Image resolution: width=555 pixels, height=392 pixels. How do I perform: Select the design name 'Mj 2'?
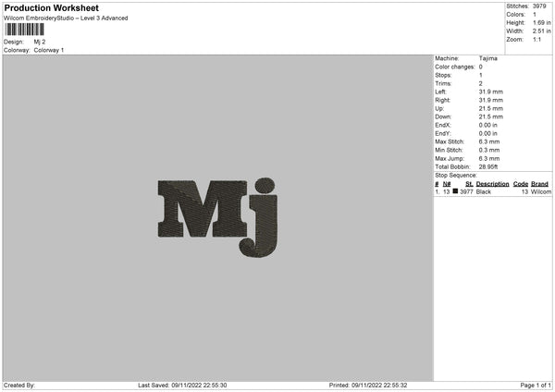(x=40, y=42)
